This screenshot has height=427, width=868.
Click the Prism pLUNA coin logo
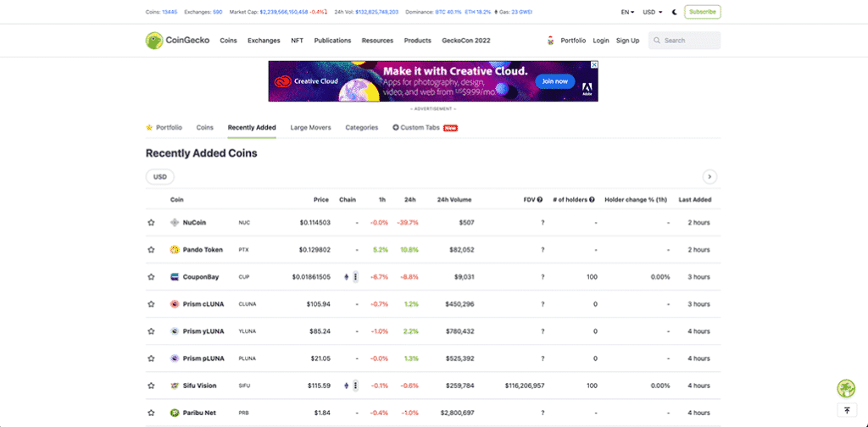(175, 358)
